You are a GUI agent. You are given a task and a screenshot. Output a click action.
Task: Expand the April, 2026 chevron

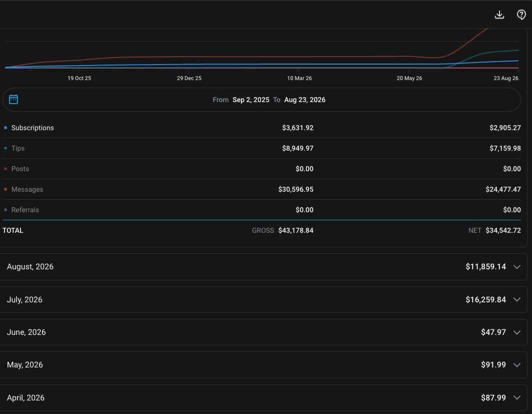point(516,397)
